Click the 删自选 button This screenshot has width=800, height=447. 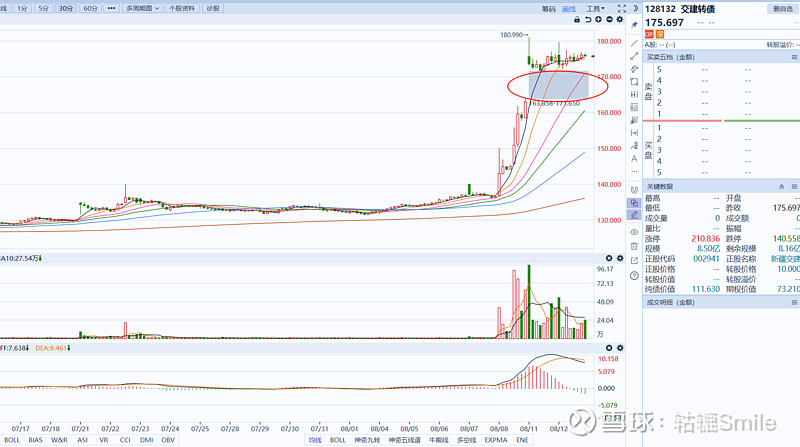click(781, 8)
